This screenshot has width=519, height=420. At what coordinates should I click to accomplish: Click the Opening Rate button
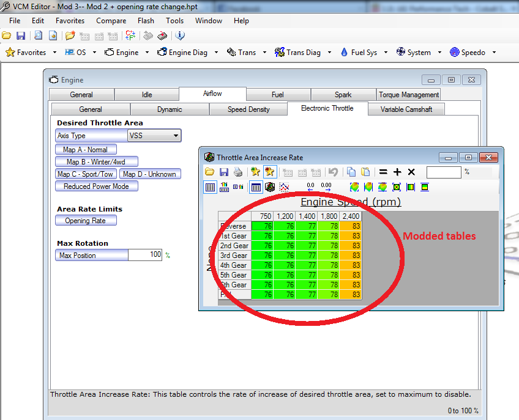coord(86,221)
